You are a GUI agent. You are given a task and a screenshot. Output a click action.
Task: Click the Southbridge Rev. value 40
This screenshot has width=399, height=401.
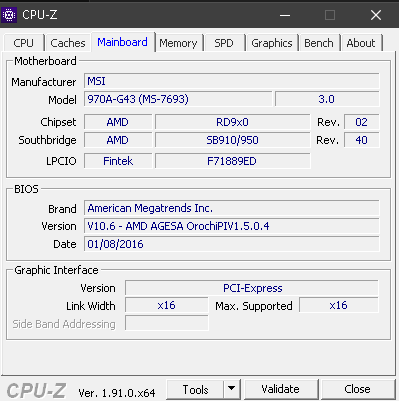click(362, 140)
